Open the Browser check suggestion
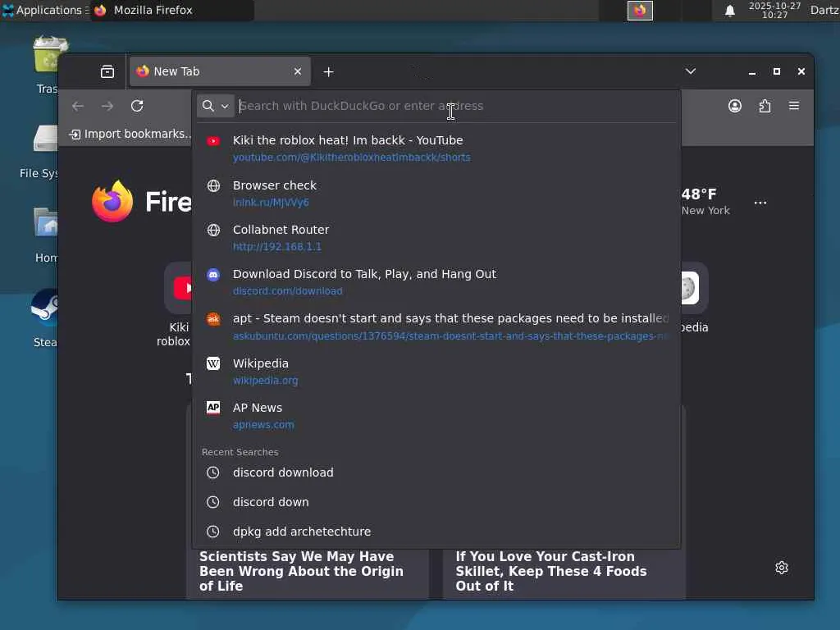 pos(436,194)
